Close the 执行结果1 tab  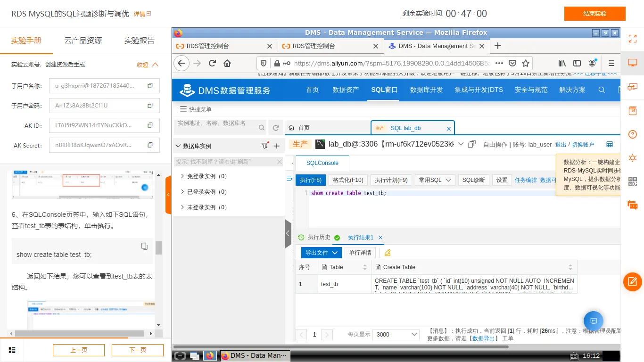point(380,238)
